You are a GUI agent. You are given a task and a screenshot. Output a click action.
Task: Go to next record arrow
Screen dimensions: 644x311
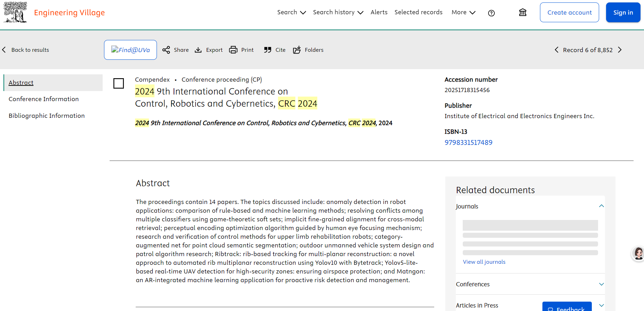pyautogui.click(x=620, y=50)
